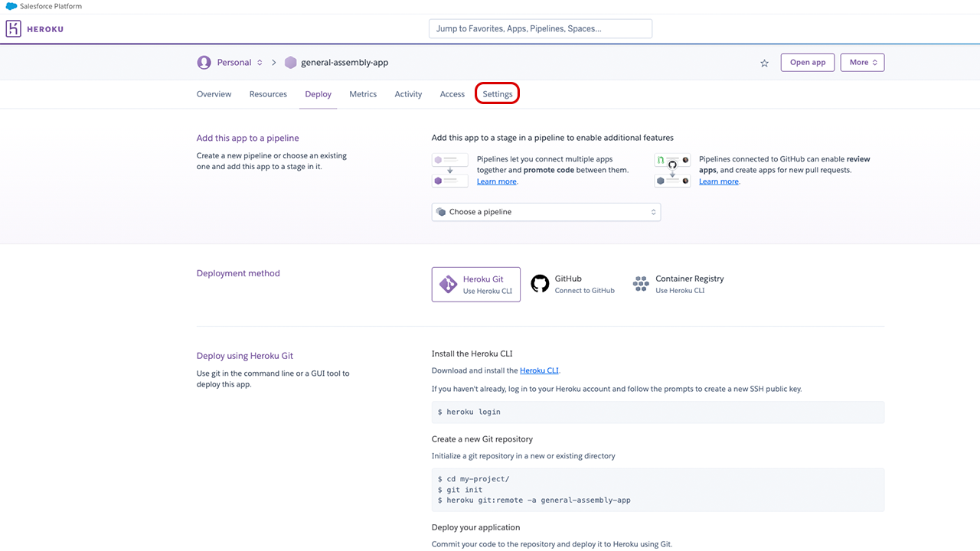Select Heroku Git deployment method
The image size is (980, 551).
click(x=475, y=285)
